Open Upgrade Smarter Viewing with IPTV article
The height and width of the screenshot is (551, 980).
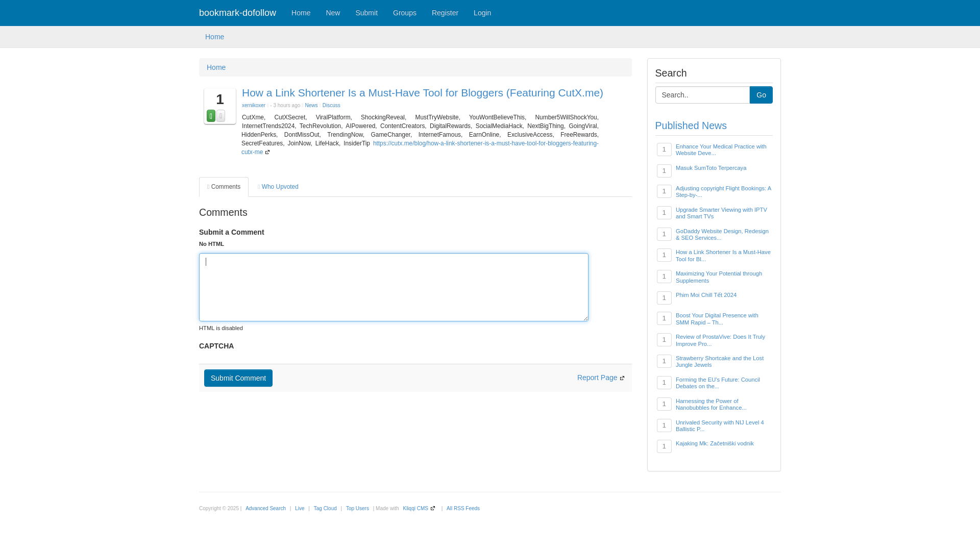(721, 213)
